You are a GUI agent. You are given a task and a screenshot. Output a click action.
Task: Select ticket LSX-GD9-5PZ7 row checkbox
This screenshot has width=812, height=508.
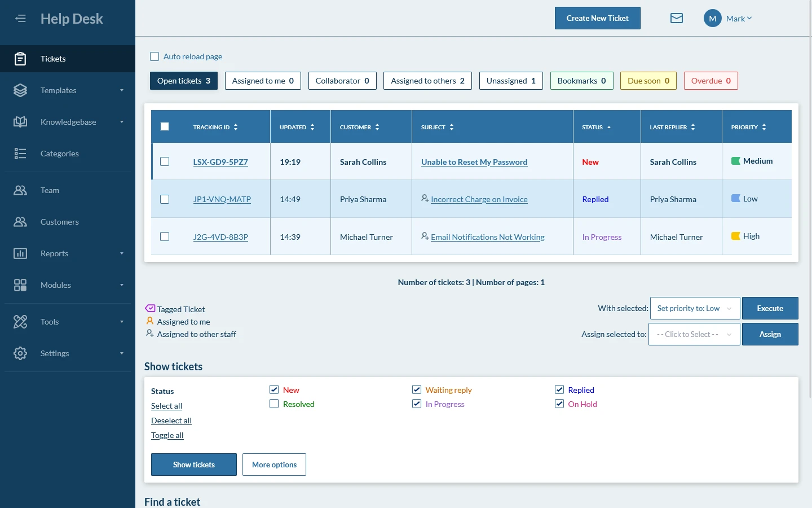(165, 162)
